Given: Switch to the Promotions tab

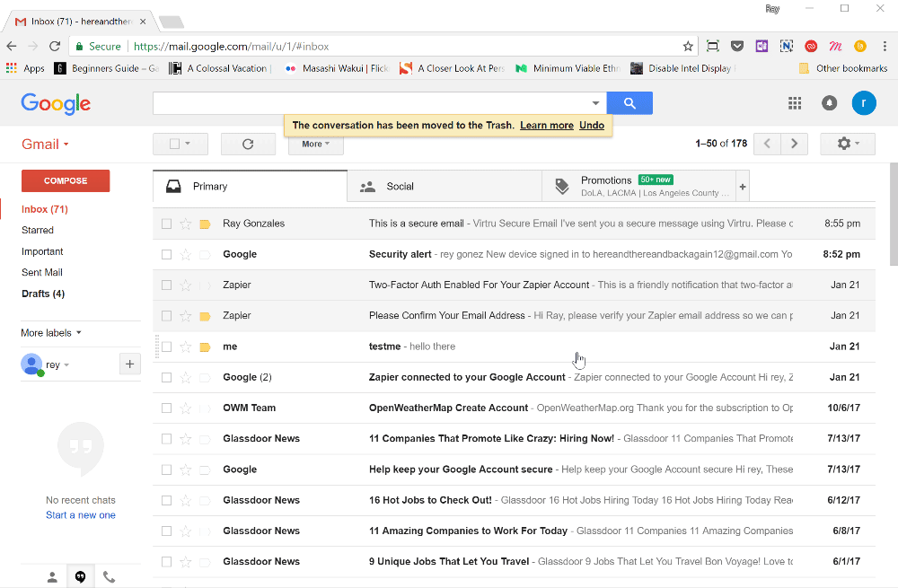Looking at the screenshot, I should (x=639, y=187).
